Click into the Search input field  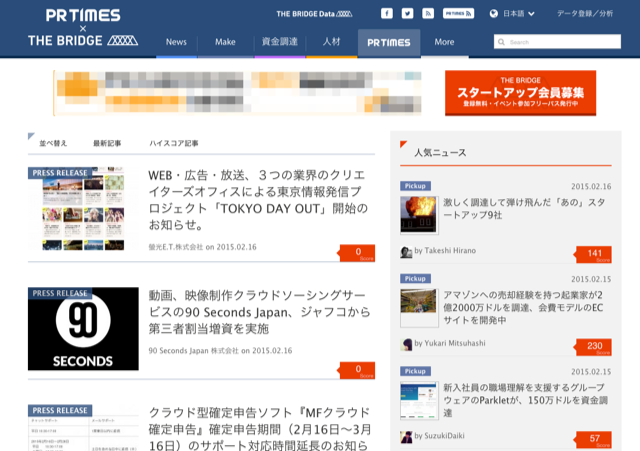point(557,42)
